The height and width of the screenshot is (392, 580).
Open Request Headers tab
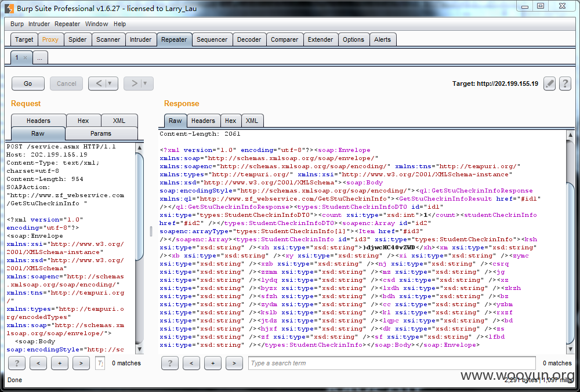pyautogui.click(x=38, y=121)
